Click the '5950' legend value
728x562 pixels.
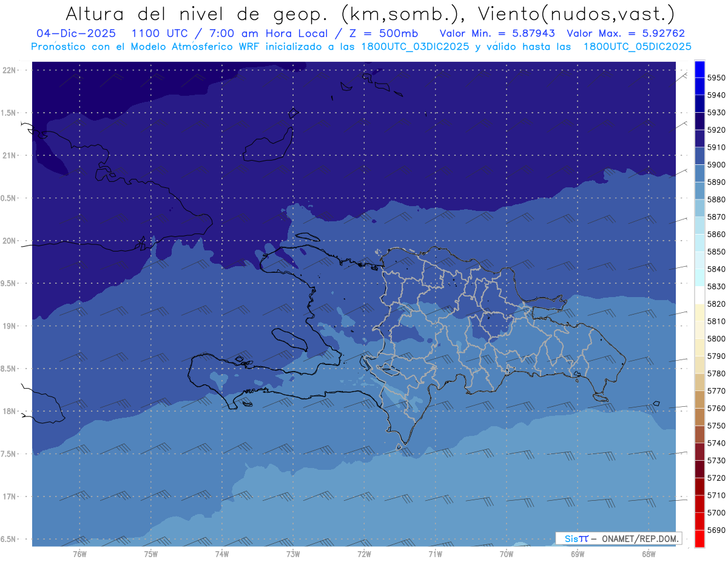coord(716,78)
